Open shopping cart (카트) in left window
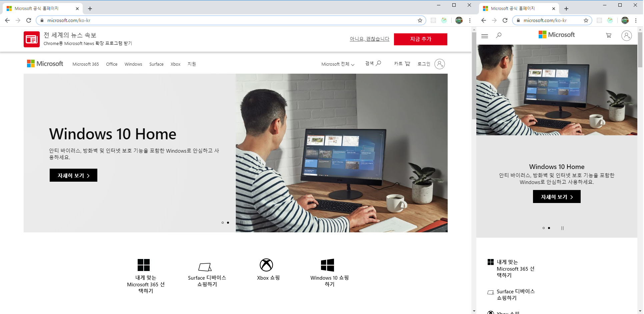Screen dimensions: 644x314 pyautogui.click(x=402, y=64)
